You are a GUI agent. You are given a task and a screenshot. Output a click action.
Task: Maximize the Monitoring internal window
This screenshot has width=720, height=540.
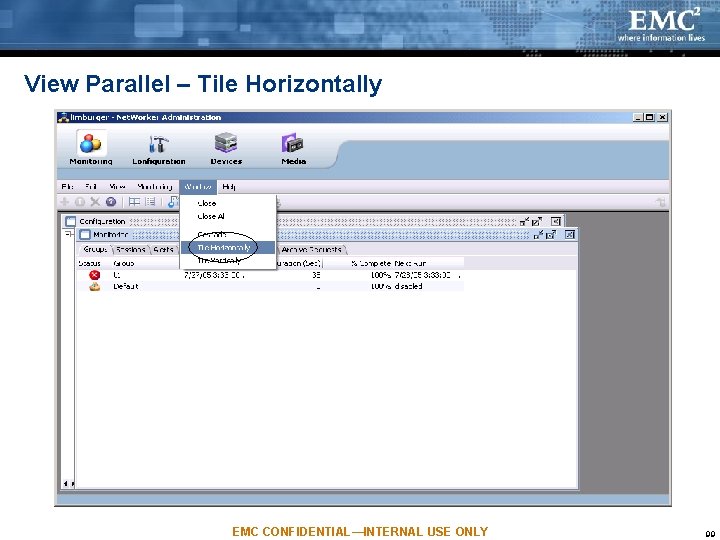pyautogui.click(x=551, y=235)
